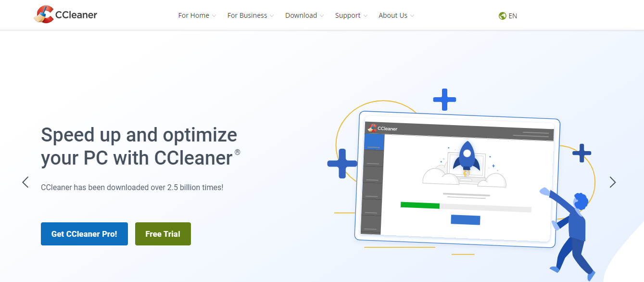Select For Business in the navigation
Viewport: 644px width, 282px height.
pyautogui.click(x=247, y=15)
